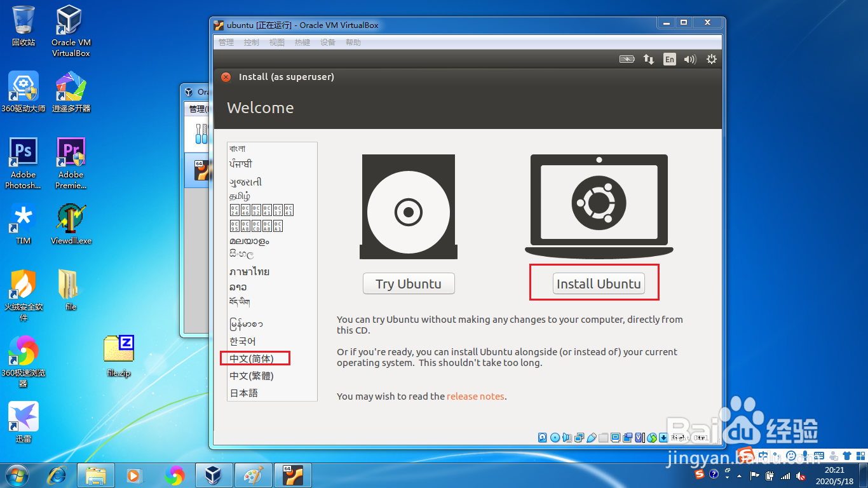Open the release notes link

[475, 396]
